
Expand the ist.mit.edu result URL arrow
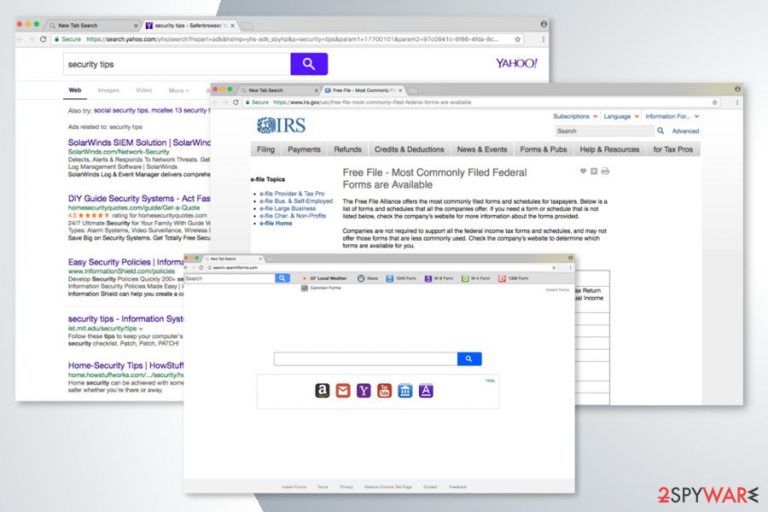141,329
